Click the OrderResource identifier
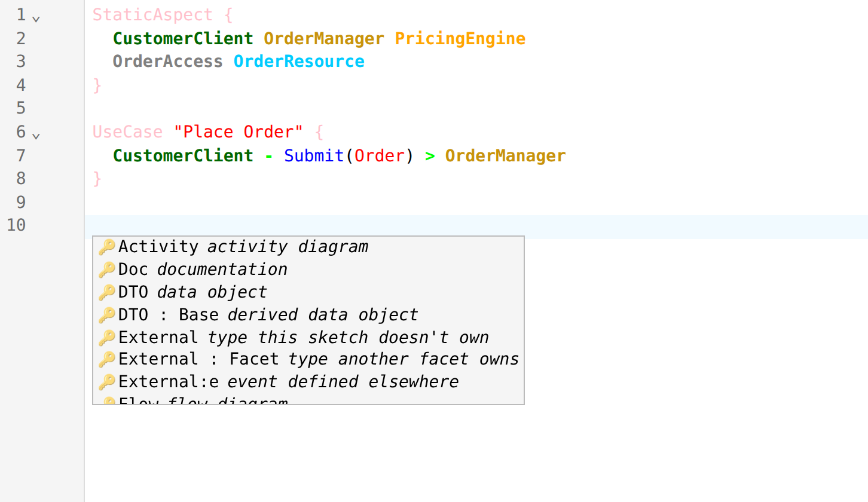 click(x=299, y=62)
